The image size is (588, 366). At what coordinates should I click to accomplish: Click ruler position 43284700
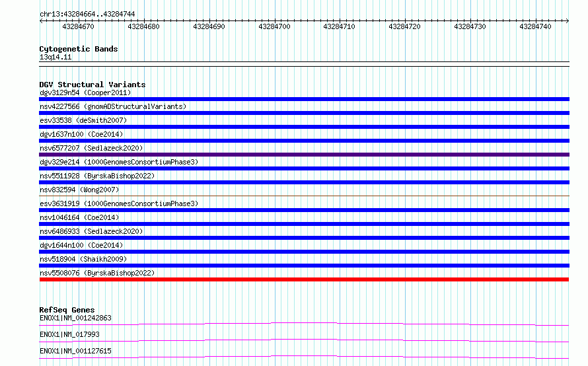click(x=274, y=26)
